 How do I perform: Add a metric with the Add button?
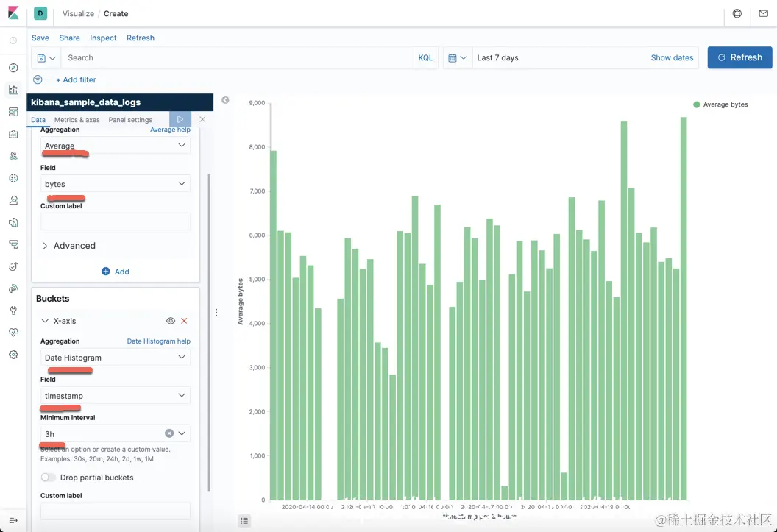pyautogui.click(x=116, y=272)
